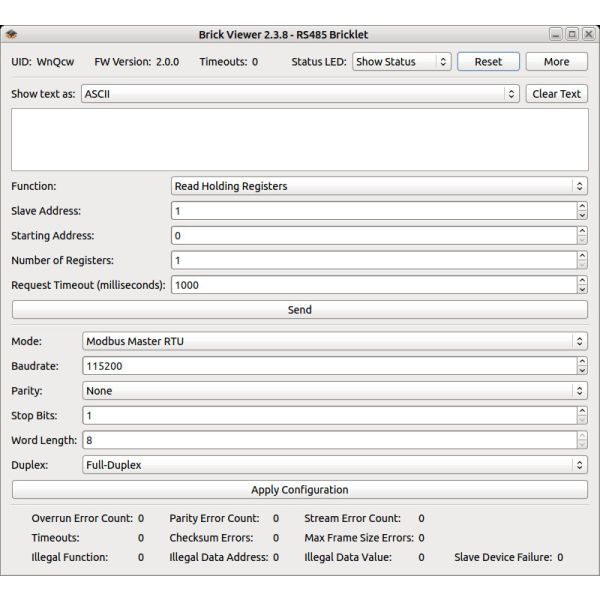Minimize the Brick Viewer window
Screen dimensions: 600x600
tap(556, 34)
